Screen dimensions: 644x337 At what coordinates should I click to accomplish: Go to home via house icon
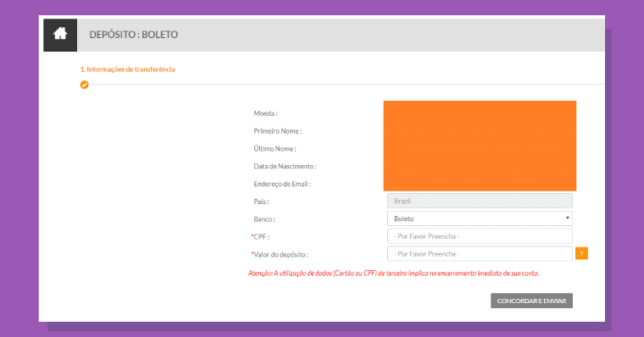point(60,35)
